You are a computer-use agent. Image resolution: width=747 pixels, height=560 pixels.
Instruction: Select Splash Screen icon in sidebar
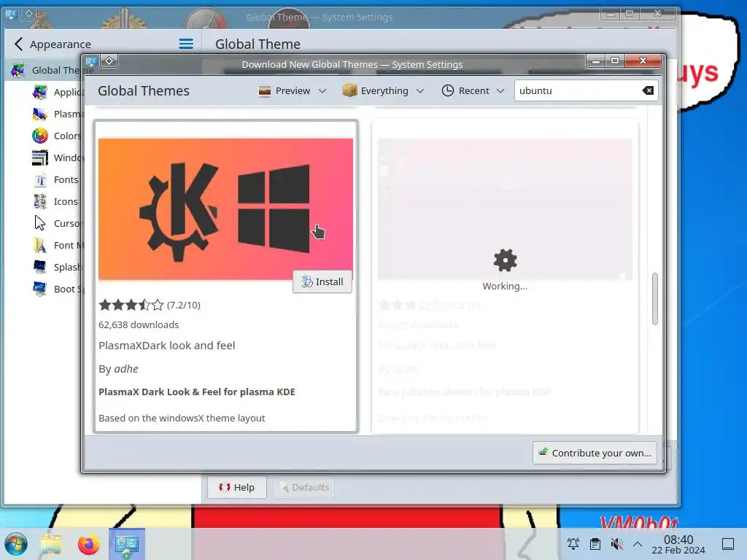[40, 267]
